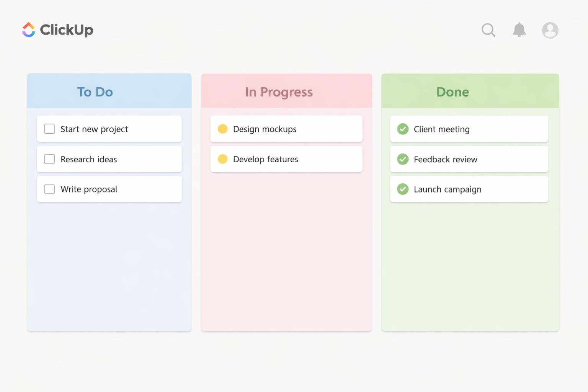588x392 pixels.
Task: Select the Done column header
Action: click(x=452, y=92)
